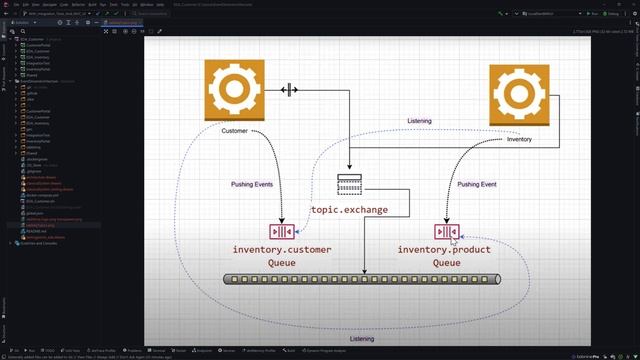Open the File menu
This screenshot has width=640, height=360.
tap(16, 4)
